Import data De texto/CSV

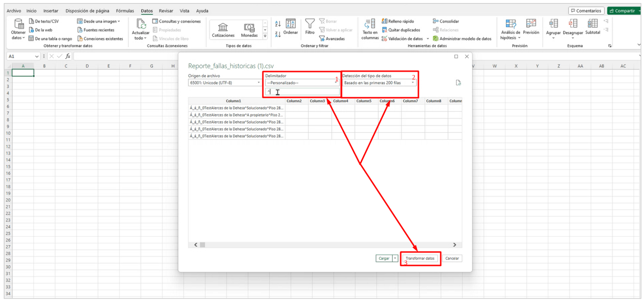(x=44, y=21)
